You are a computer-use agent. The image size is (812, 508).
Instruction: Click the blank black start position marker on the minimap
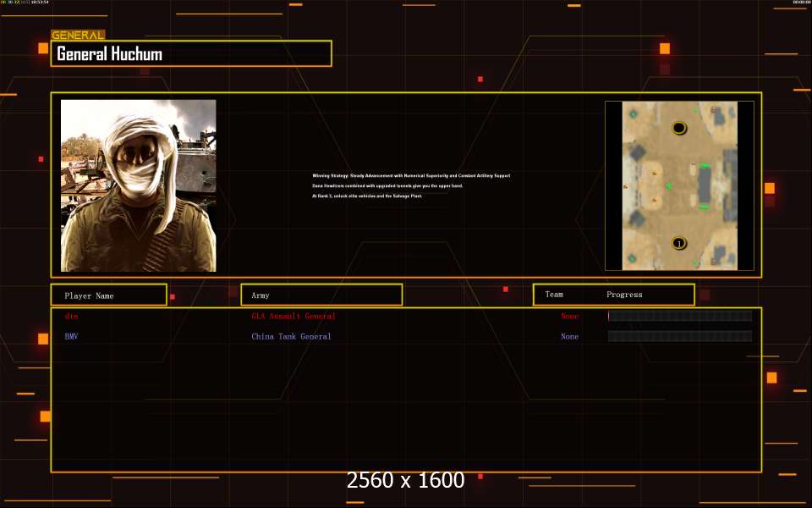pos(679,128)
